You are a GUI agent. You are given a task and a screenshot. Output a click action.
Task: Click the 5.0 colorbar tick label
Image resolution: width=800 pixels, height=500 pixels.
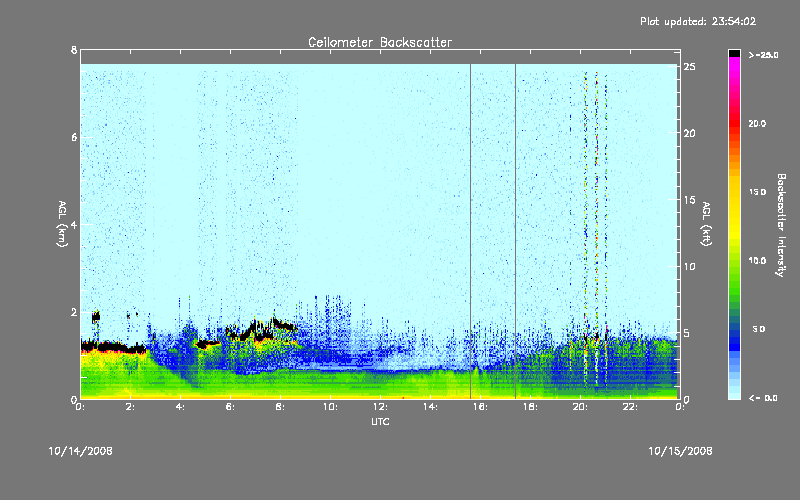pyautogui.click(x=759, y=329)
